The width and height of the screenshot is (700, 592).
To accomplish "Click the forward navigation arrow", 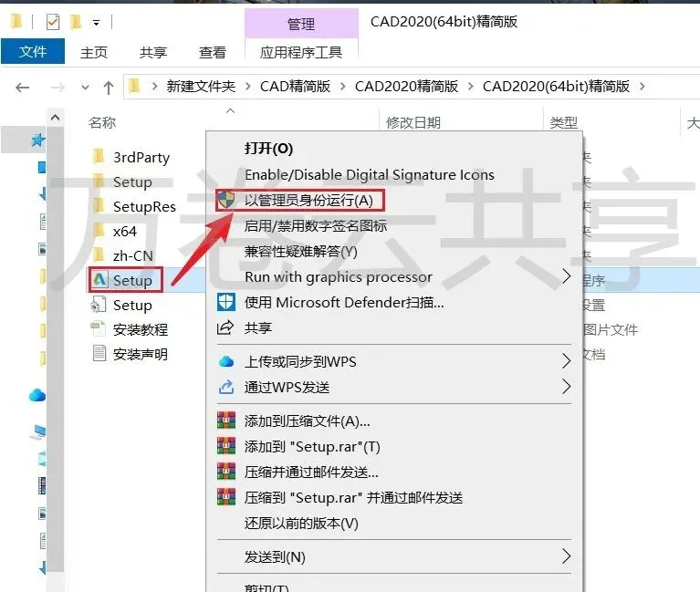I will pos(57,87).
